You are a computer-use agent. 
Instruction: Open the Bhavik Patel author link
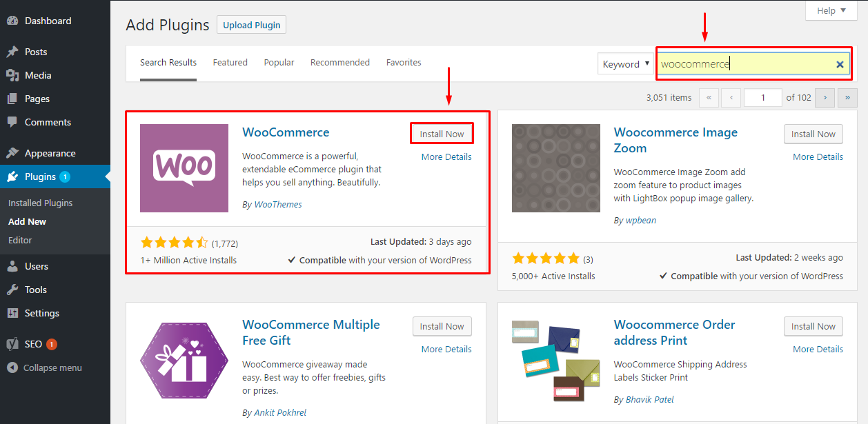[650, 399]
